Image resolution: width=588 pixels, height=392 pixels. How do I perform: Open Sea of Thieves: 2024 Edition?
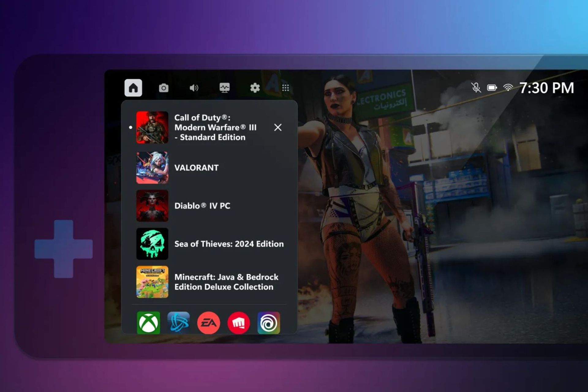point(228,244)
